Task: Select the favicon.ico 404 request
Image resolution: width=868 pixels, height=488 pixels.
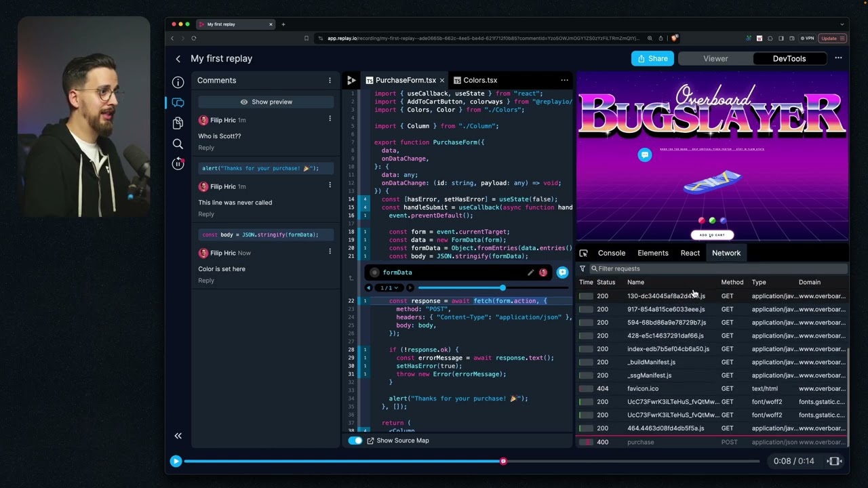Action: [712, 389]
